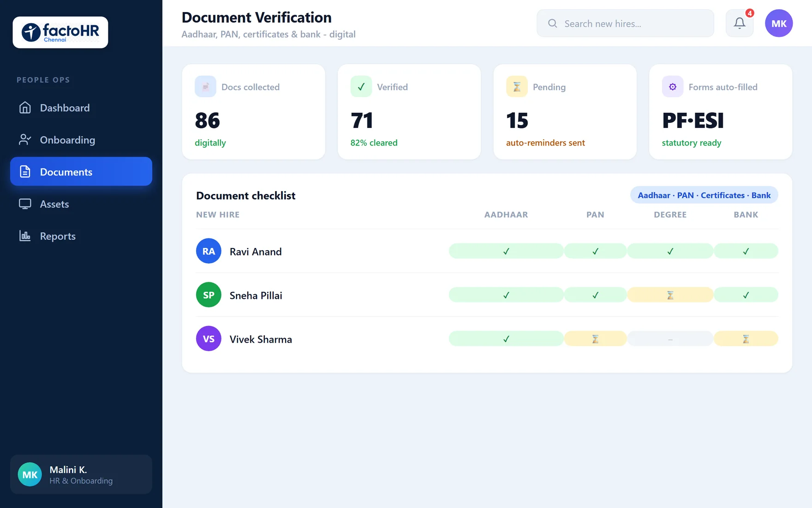
Task: Go to Dashboard in sidebar
Action: coord(81,108)
